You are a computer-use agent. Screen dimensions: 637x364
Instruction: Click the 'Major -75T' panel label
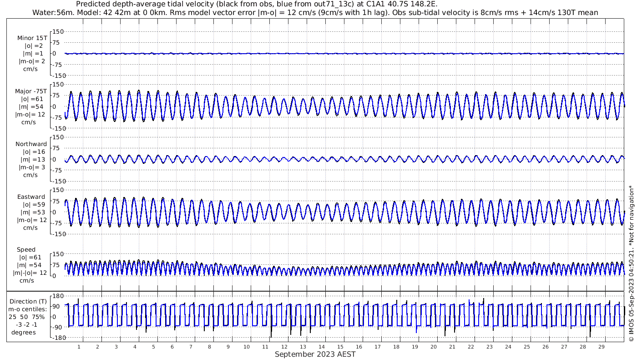pos(31,91)
